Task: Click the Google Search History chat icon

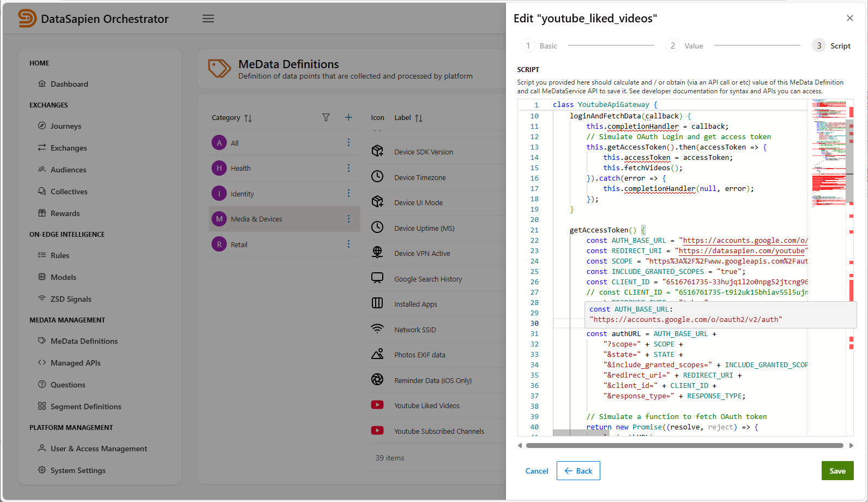Action: 377,278
